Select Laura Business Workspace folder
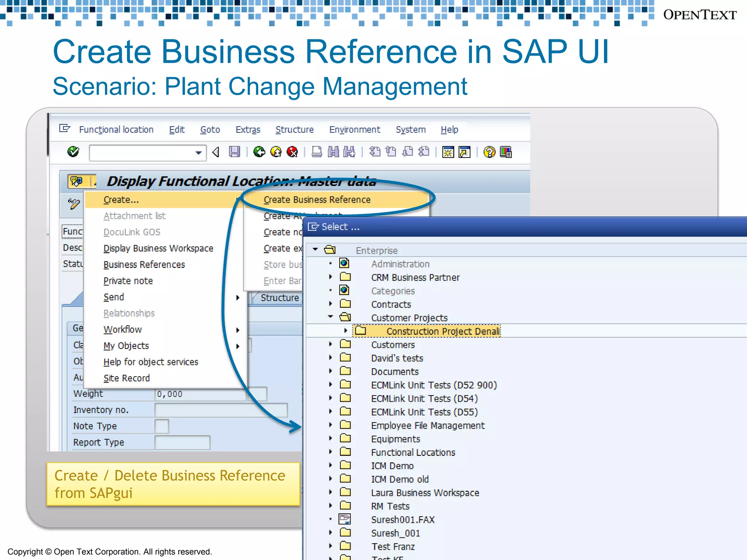The height and width of the screenshot is (560, 747). tap(425, 493)
